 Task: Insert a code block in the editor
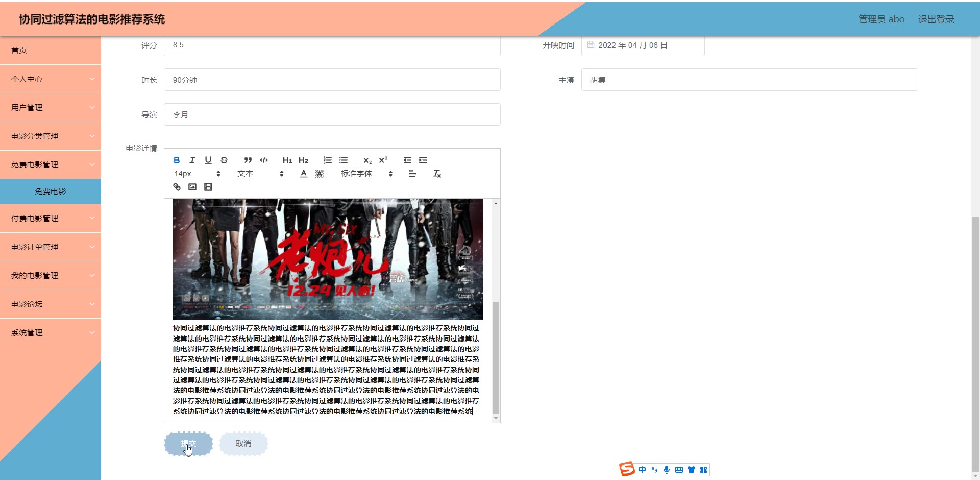click(264, 160)
